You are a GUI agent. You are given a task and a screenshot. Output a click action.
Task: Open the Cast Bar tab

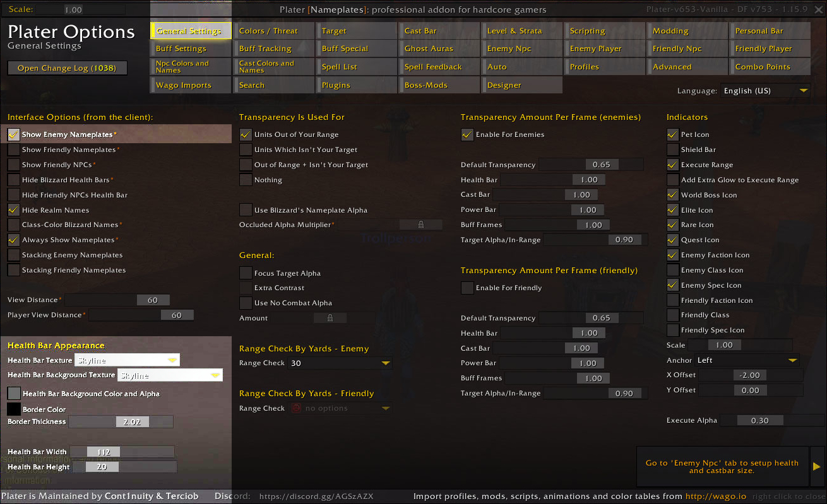[x=439, y=31]
